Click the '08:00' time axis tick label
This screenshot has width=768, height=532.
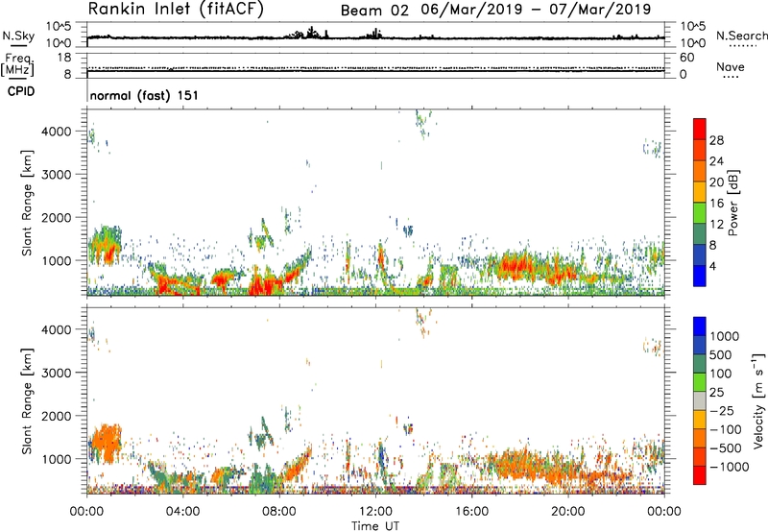pos(278,512)
